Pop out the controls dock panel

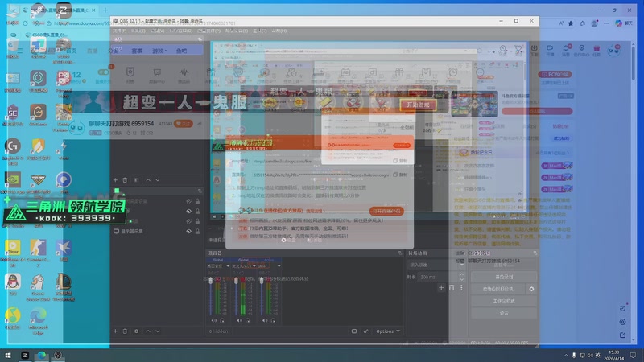tap(535, 253)
